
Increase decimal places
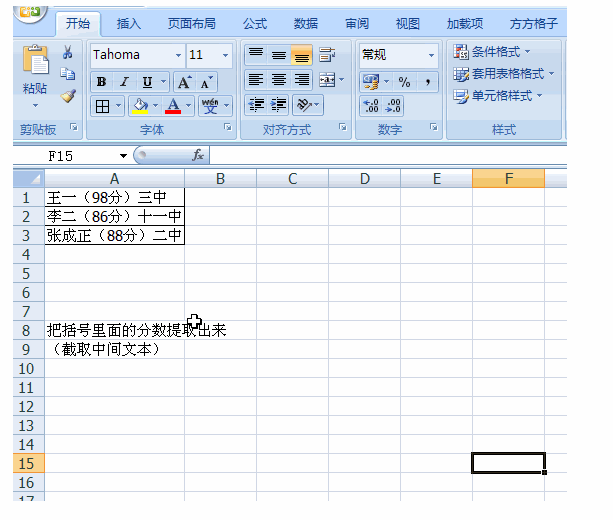pos(371,106)
